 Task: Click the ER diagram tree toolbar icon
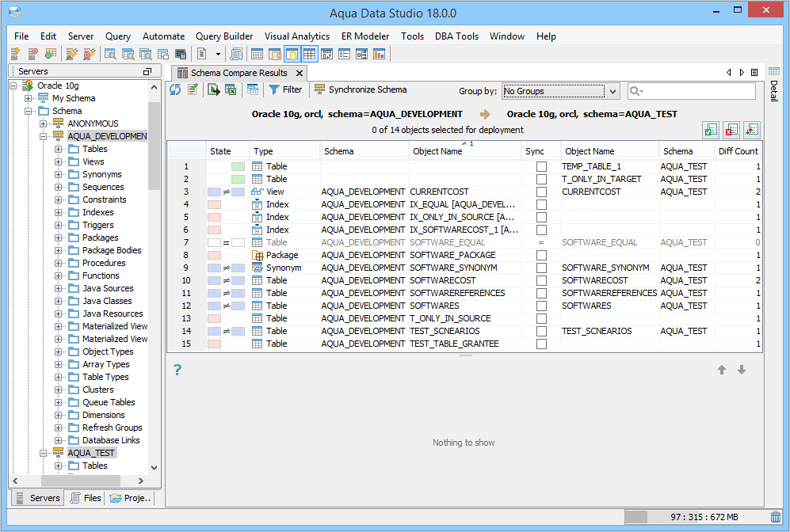pyautogui.click(x=362, y=54)
